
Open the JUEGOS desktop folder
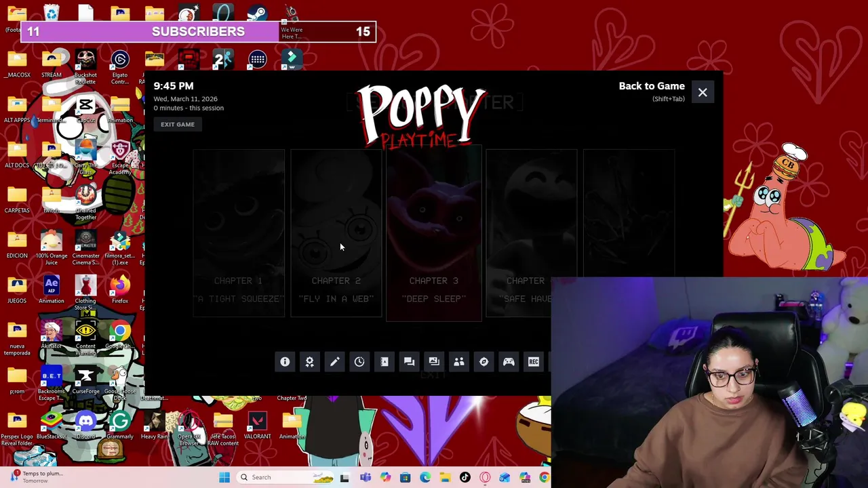click(x=17, y=289)
